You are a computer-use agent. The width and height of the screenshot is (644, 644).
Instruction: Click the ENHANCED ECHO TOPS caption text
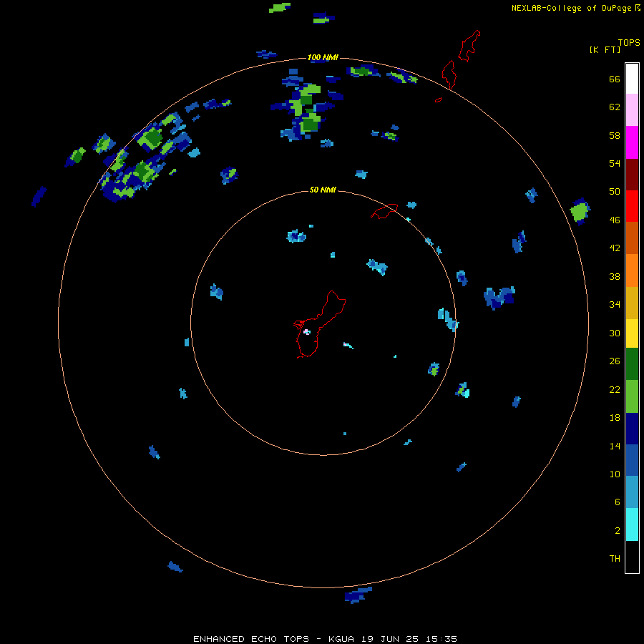pyautogui.click(x=251, y=639)
